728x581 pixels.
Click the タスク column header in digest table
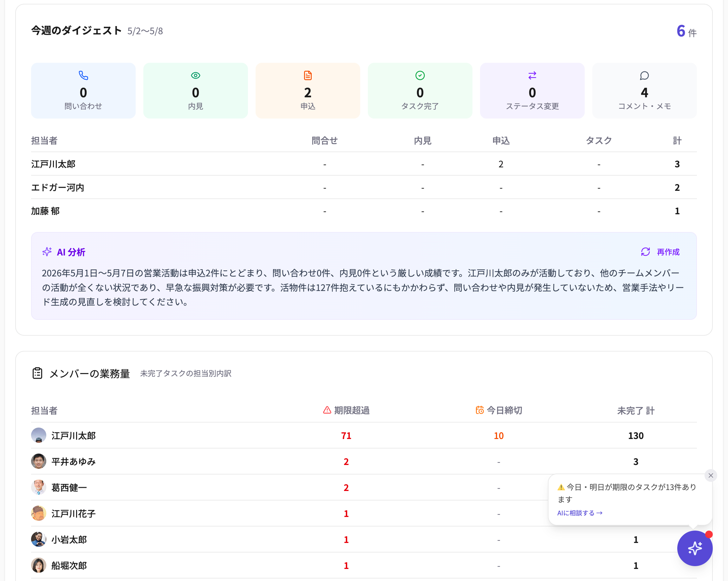coord(599,140)
